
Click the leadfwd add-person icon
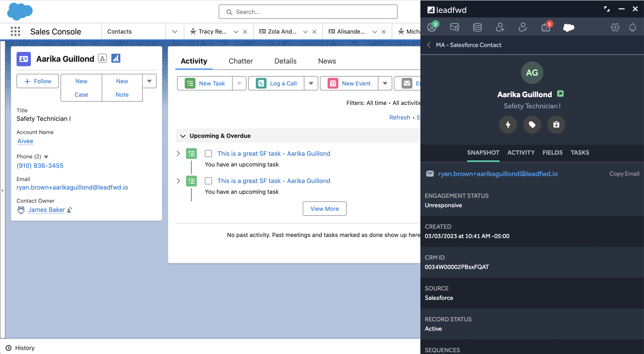click(x=500, y=27)
